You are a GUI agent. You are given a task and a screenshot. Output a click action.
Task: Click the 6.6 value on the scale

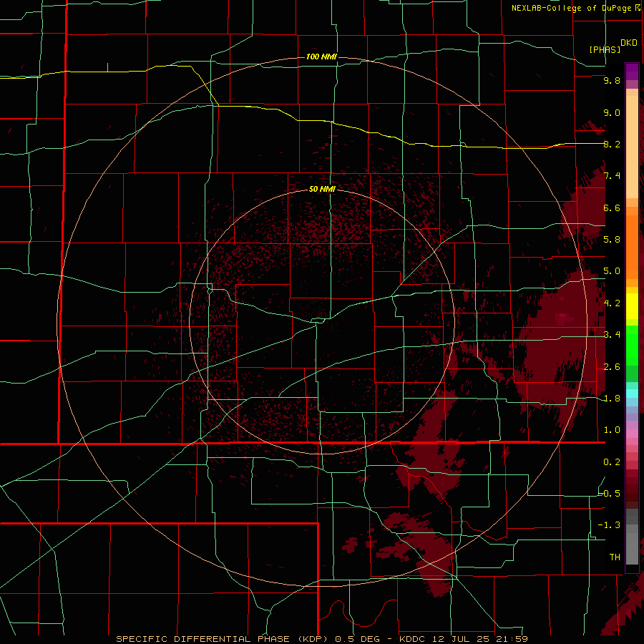point(612,208)
